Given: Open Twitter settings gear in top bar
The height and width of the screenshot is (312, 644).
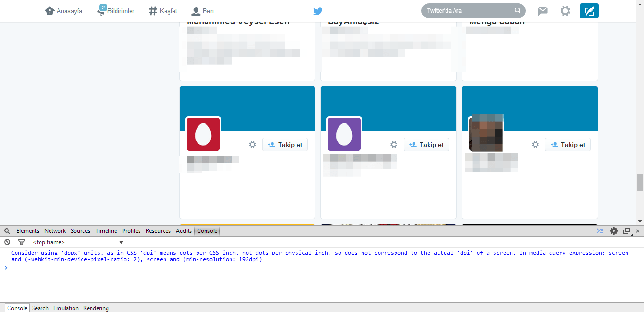Looking at the screenshot, I should click(x=565, y=11).
